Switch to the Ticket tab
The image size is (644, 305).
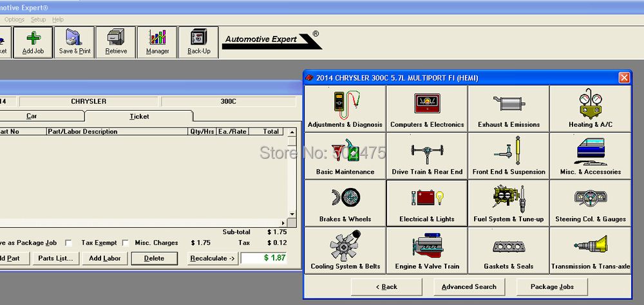pyautogui.click(x=139, y=116)
